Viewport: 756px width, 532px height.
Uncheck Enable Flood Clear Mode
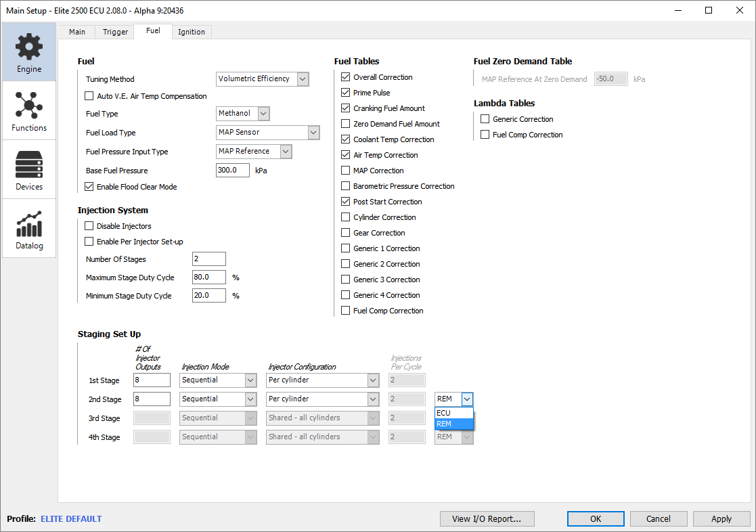(89, 187)
